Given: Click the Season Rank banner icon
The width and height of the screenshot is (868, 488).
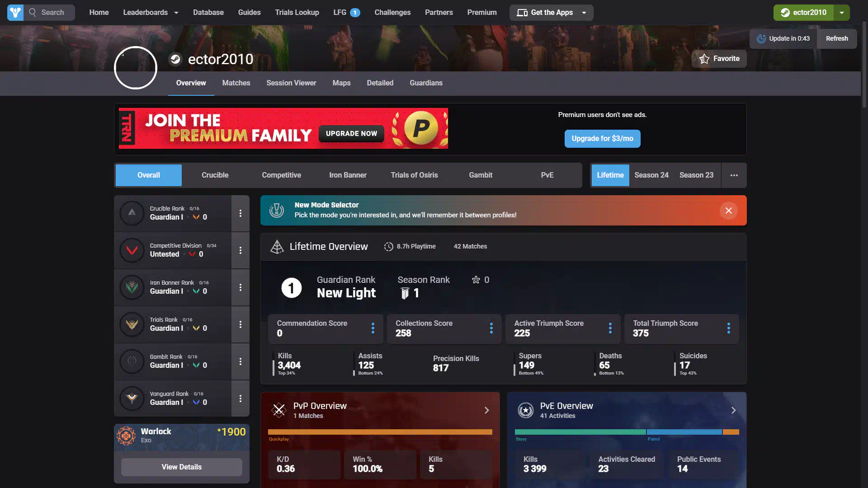Looking at the screenshot, I should point(405,293).
